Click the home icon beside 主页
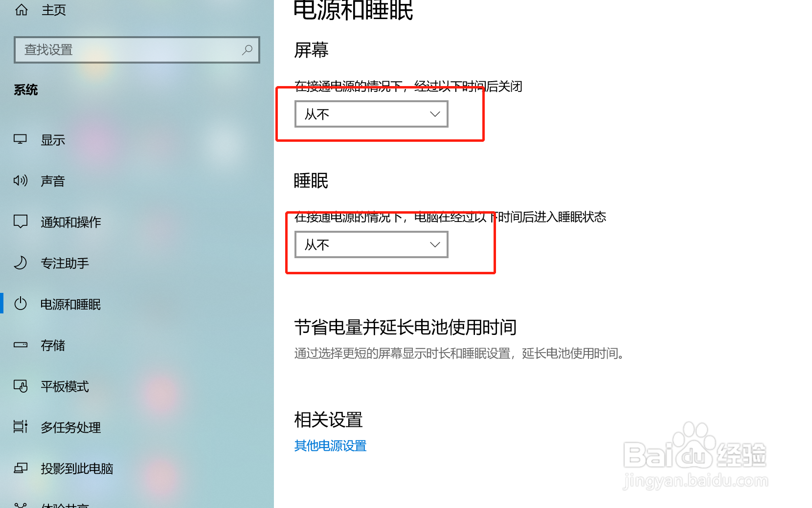 click(22, 9)
